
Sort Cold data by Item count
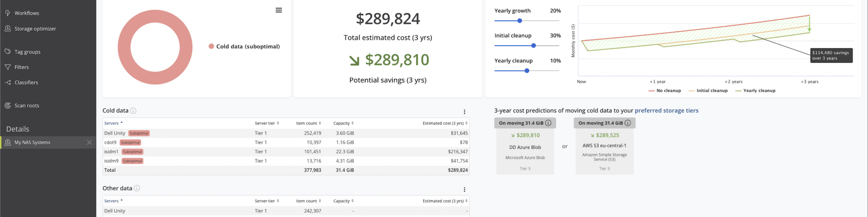308,123
